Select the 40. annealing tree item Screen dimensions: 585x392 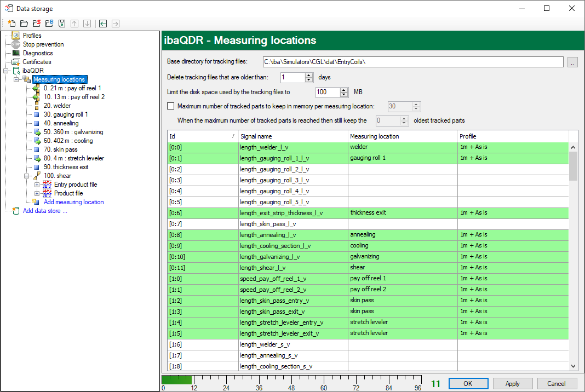(61, 123)
